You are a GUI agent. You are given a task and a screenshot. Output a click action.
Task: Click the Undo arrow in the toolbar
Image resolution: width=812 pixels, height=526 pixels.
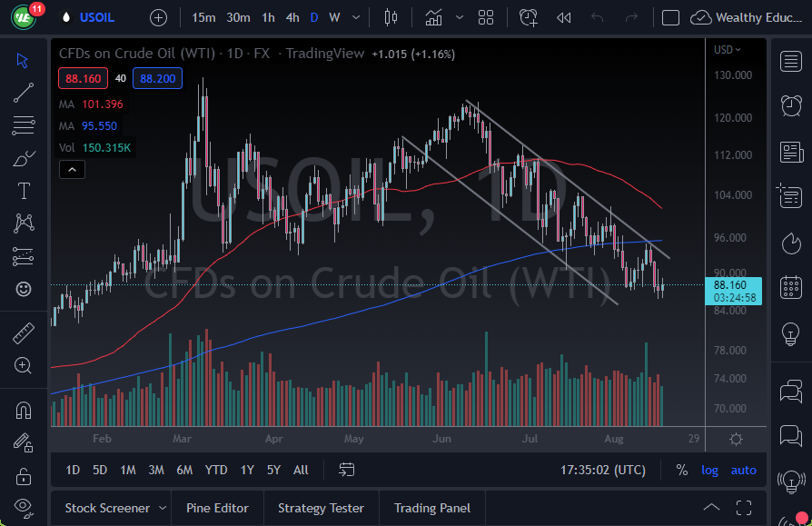click(596, 16)
